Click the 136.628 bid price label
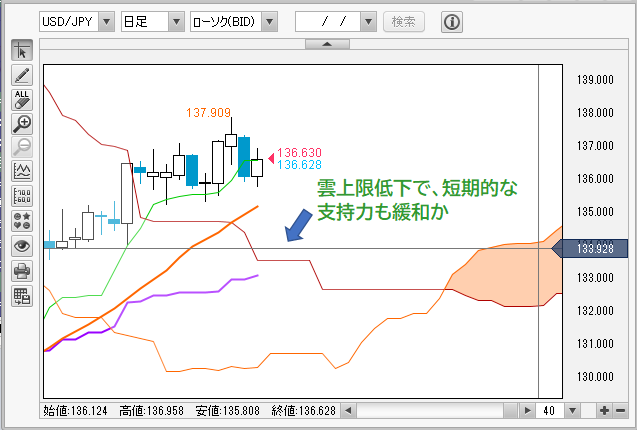The width and height of the screenshot is (637, 430). pyautogui.click(x=299, y=165)
